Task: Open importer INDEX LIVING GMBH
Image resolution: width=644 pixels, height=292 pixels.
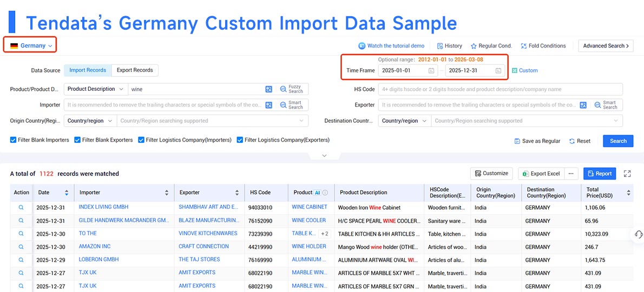Action: pyautogui.click(x=102, y=207)
